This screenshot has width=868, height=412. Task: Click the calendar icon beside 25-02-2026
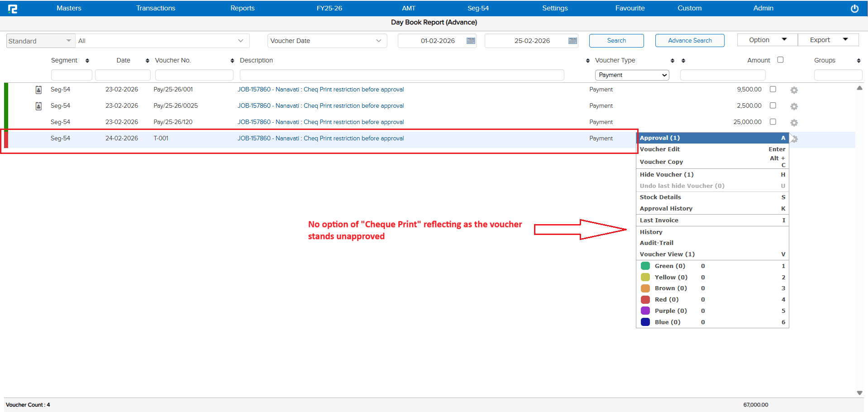click(572, 40)
